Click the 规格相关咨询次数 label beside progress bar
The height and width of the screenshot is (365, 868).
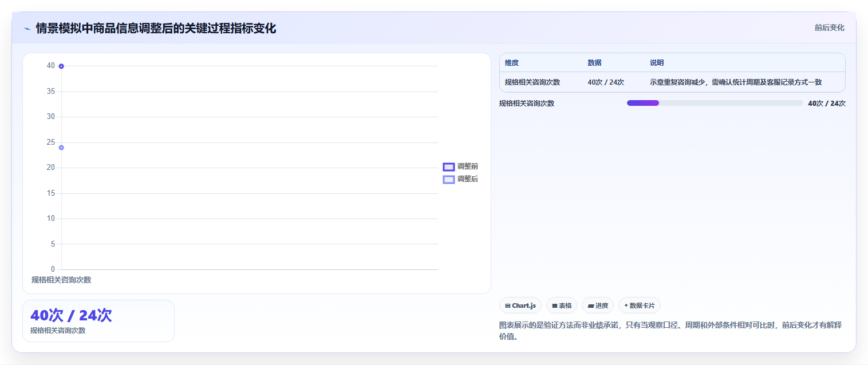[527, 104]
